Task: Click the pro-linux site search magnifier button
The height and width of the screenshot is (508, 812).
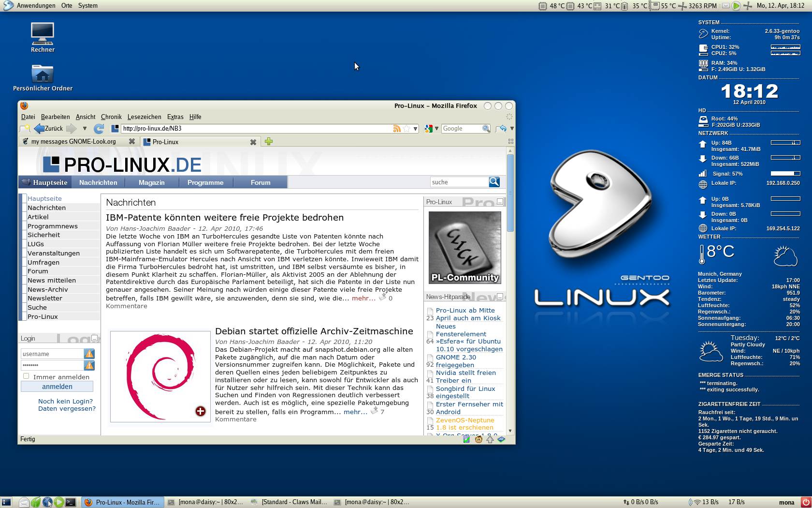Action: [x=494, y=182]
